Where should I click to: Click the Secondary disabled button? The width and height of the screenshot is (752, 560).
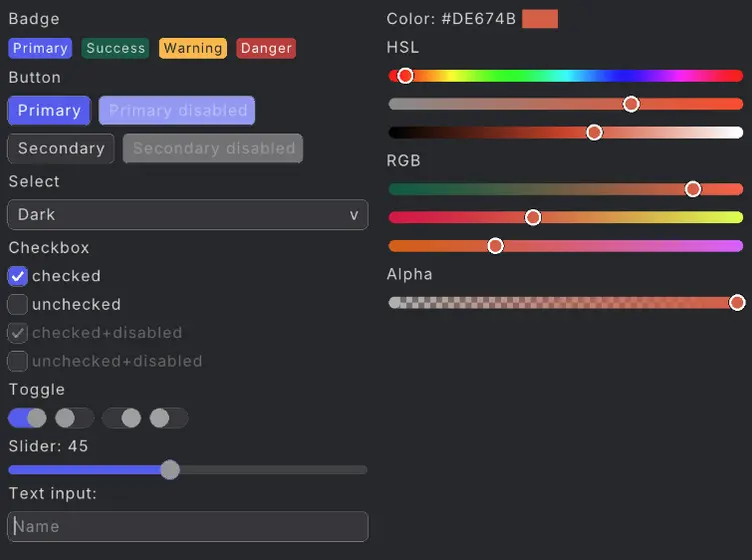pos(213,149)
